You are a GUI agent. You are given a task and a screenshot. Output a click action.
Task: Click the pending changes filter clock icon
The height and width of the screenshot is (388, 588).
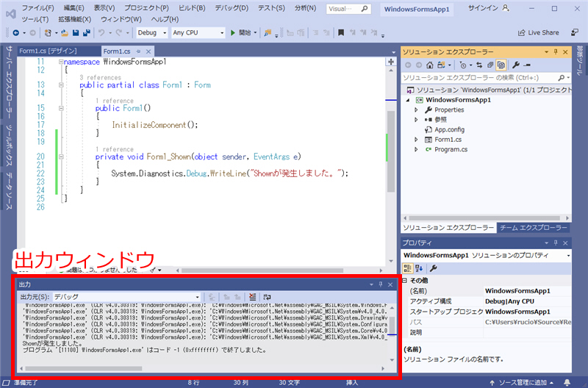click(x=464, y=65)
